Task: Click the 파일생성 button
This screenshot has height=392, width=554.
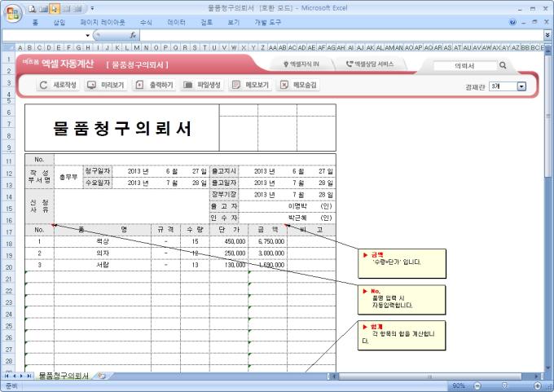Action: point(202,85)
